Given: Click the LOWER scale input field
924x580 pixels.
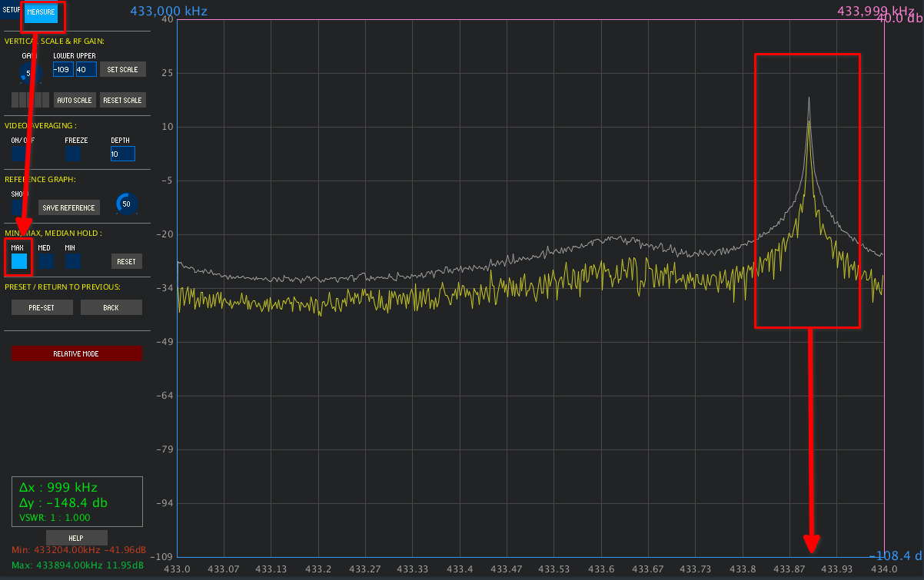Looking at the screenshot, I should coord(63,70).
